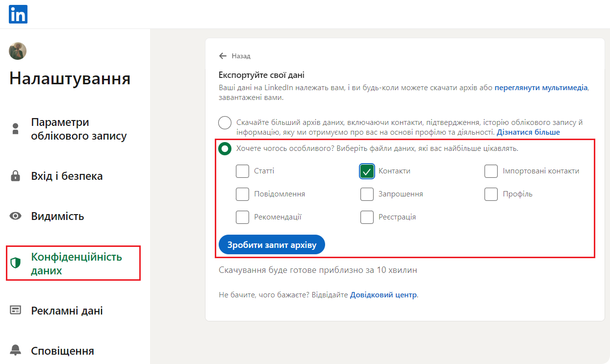This screenshot has height=364, width=610.
Task: Click the lock icon for sign-in security
Action: pos(16,176)
